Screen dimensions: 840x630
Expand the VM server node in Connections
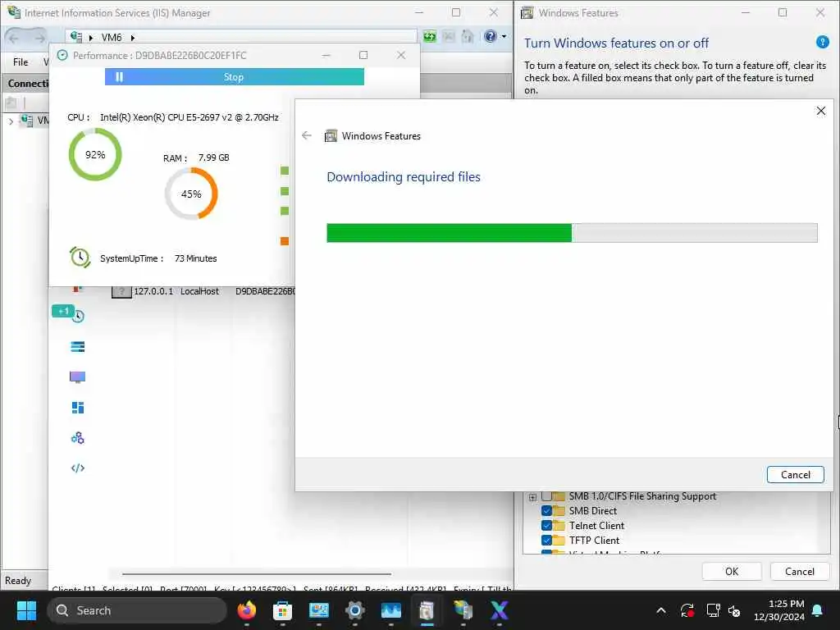coord(11,121)
